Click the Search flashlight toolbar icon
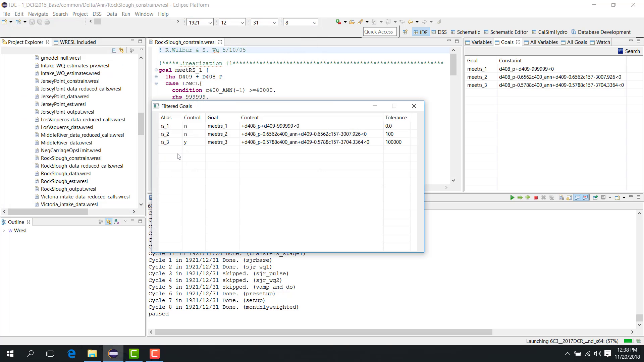The image size is (644, 362). coord(360,22)
